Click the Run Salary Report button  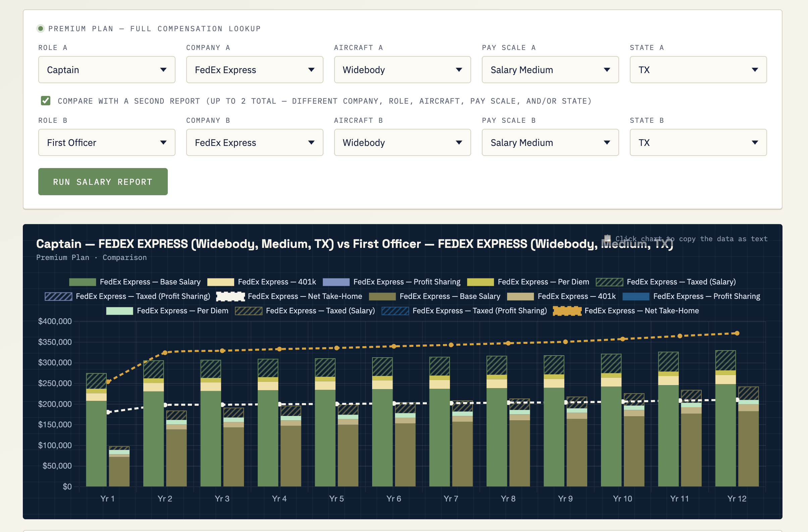pyautogui.click(x=103, y=181)
